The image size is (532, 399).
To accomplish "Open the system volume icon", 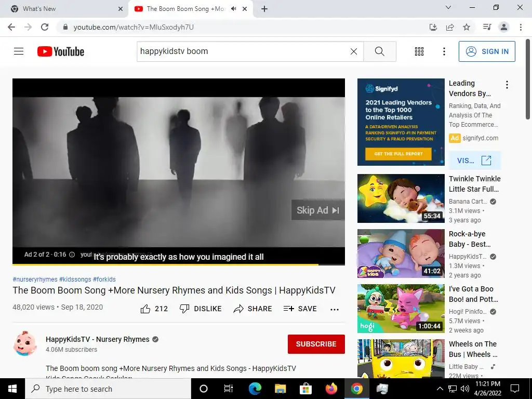I will click(x=465, y=389).
